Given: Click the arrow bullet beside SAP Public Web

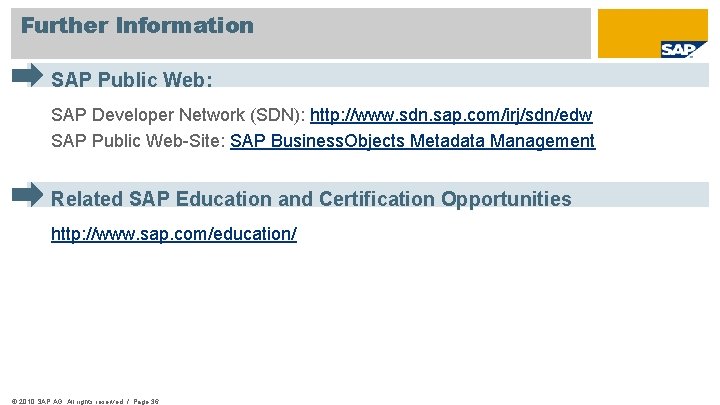Looking at the screenshot, I should click(27, 75).
